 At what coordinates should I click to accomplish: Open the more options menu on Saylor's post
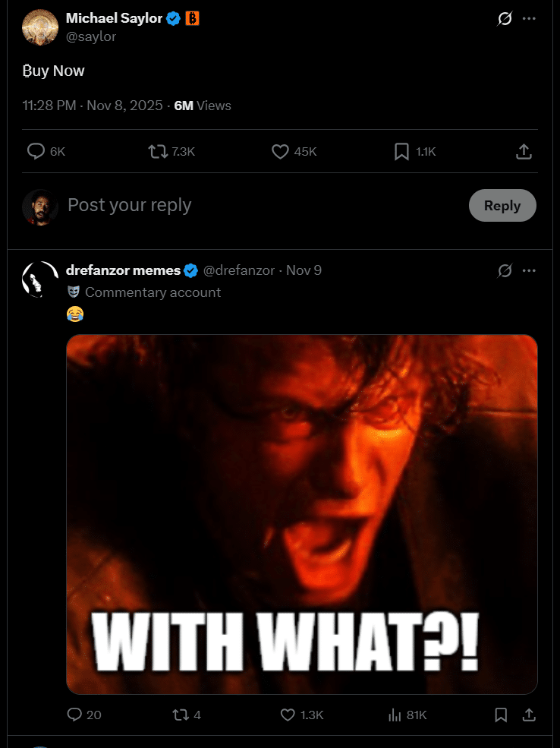(x=530, y=19)
